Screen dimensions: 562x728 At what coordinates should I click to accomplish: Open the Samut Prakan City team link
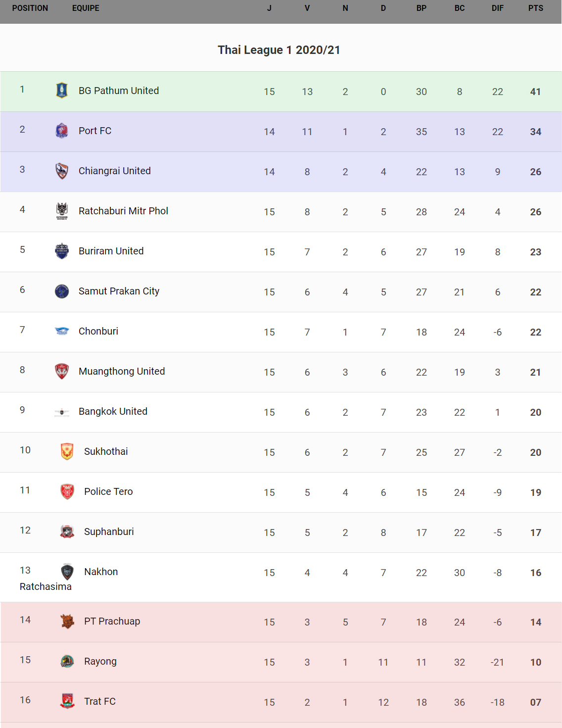pos(119,291)
